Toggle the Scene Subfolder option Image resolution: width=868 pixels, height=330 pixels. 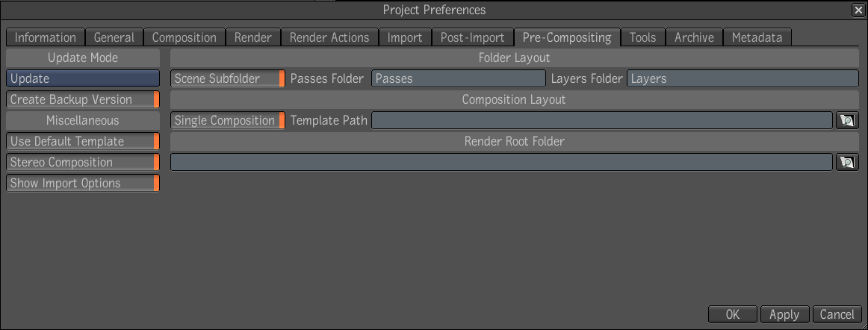pyautogui.click(x=228, y=78)
